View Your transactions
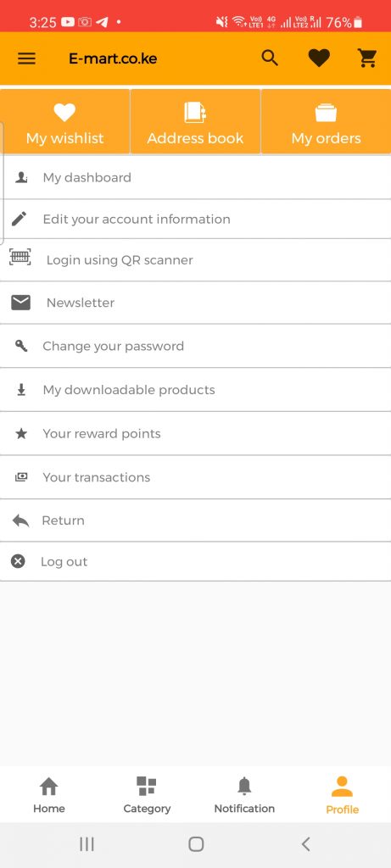This screenshot has width=391, height=868. (195, 477)
